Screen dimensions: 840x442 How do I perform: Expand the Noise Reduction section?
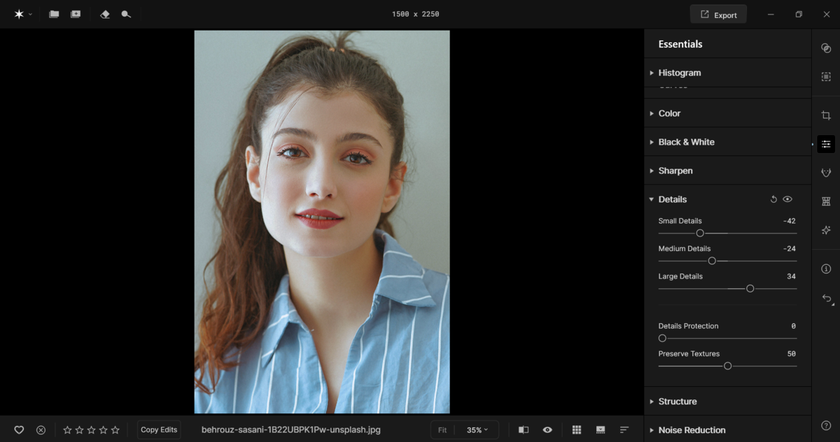(691, 430)
